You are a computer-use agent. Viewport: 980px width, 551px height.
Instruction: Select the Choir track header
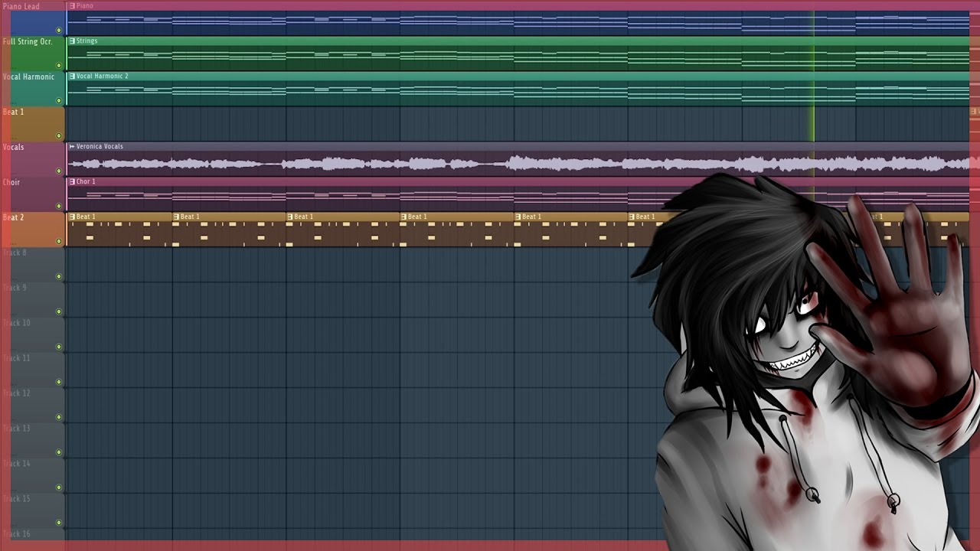coord(33,194)
